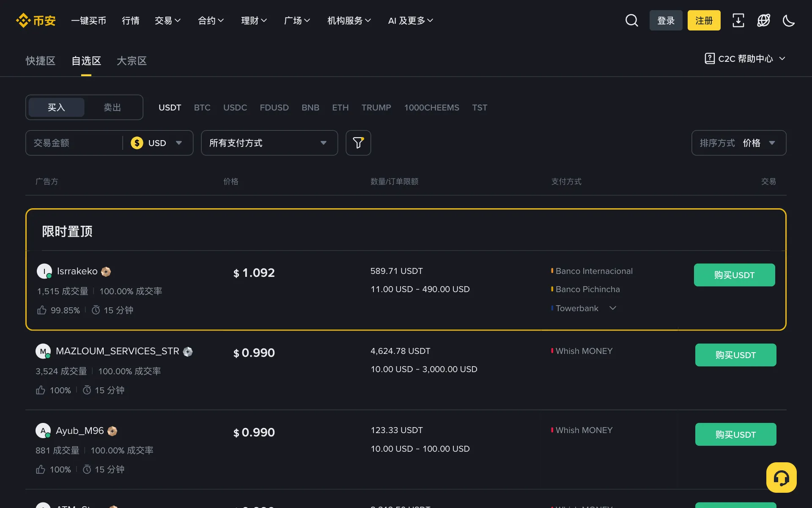Open the 一键买币 link
This screenshot has height=508, width=812.
pos(88,20)
